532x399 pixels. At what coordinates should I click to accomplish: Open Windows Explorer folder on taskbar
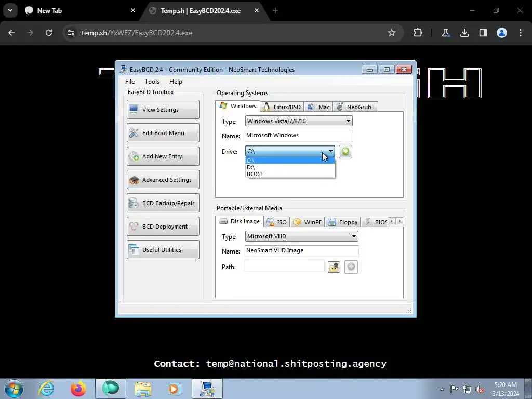(x=143, y=389)
